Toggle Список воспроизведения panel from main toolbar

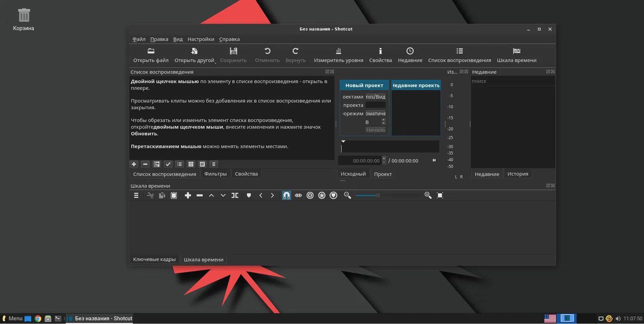459,55
